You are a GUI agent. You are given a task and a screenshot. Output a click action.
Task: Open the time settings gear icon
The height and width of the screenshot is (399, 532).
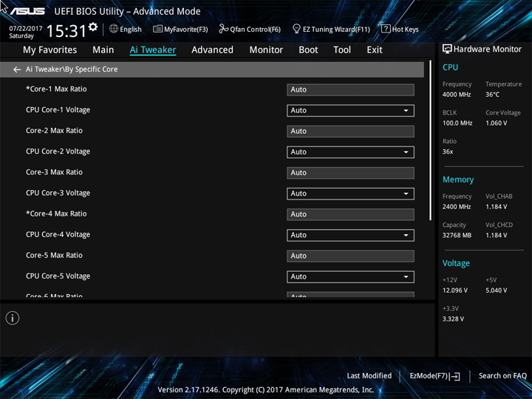tap(93, 27)
